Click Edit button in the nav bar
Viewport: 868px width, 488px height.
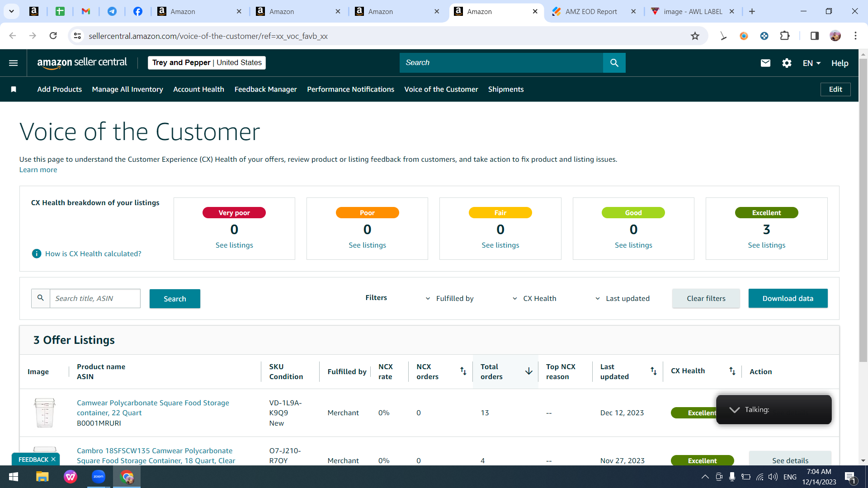point(835,89)
